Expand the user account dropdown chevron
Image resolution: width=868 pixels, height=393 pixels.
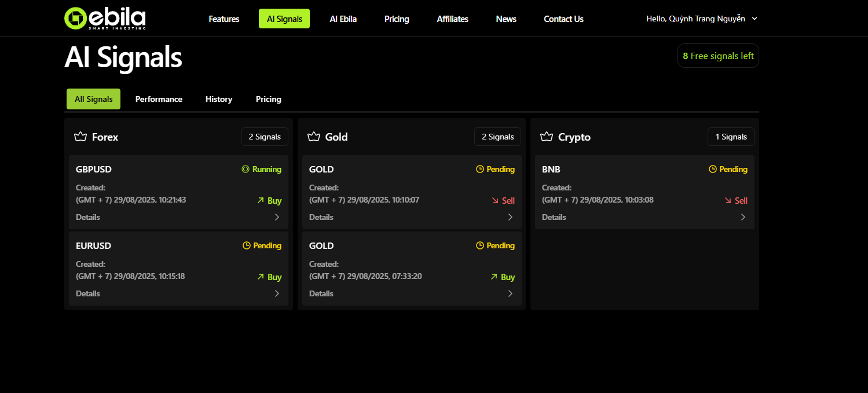(x=755, y=19)
